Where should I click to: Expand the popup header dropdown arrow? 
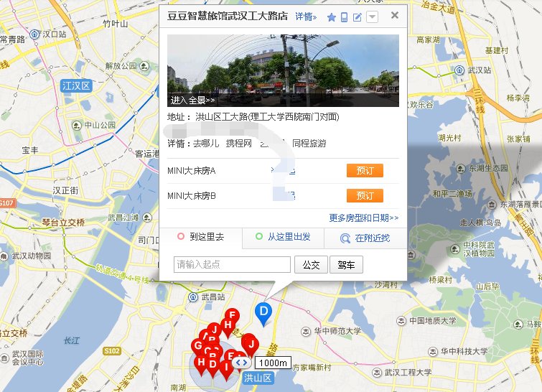coord(372,17)
